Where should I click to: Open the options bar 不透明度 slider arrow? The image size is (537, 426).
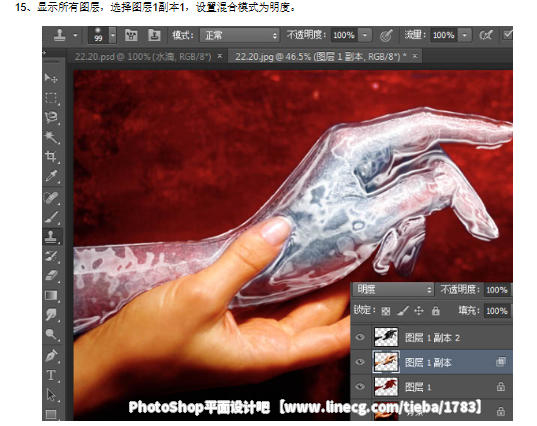click(x=365, y=35)
